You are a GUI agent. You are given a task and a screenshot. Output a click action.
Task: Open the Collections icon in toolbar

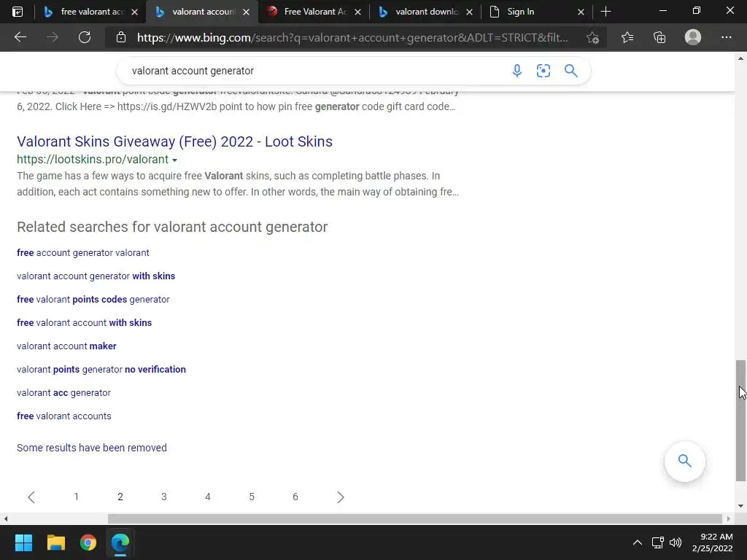659,37
